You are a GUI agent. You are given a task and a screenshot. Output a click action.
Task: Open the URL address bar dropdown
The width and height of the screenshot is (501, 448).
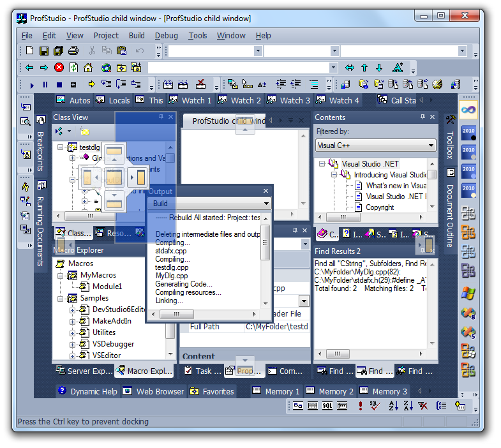(x=333, y=68)
